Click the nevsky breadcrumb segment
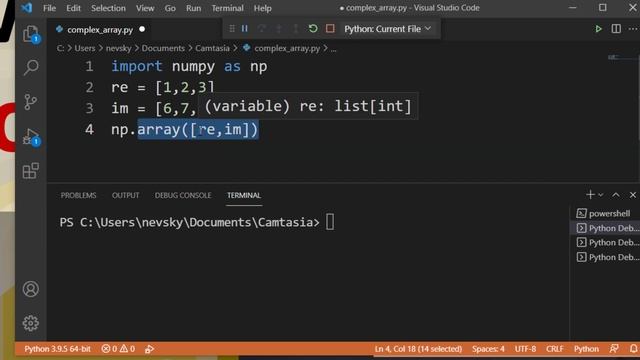The height and width of the screenshot is (360, 640). [x=118, y=48]
